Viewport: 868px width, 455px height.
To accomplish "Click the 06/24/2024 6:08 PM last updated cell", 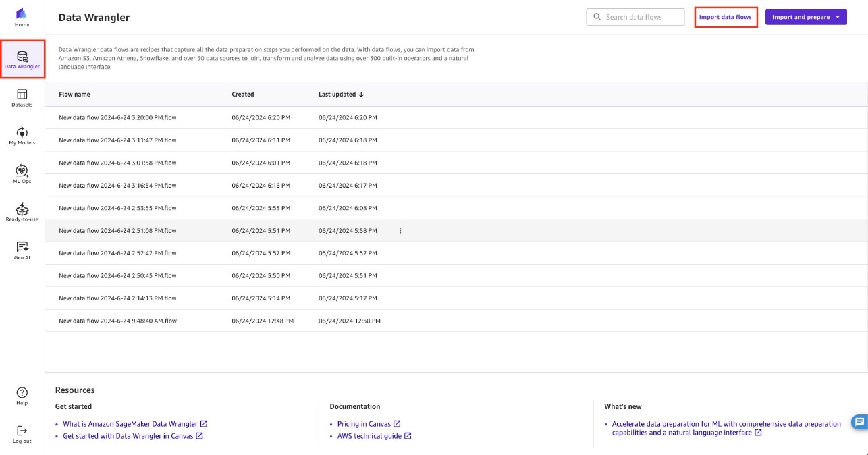I will [x=348, y=208].
